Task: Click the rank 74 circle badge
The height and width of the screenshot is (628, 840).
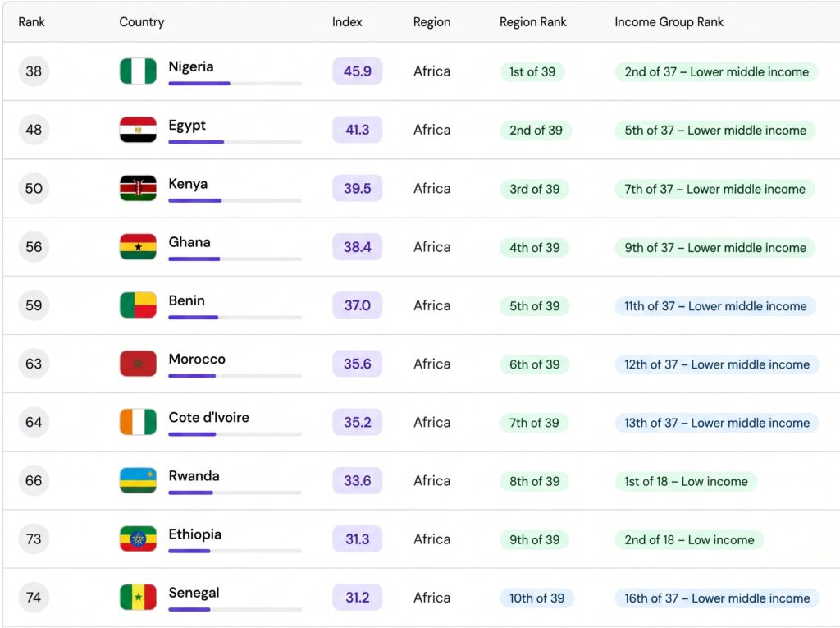Action: [x=34, y=597]
